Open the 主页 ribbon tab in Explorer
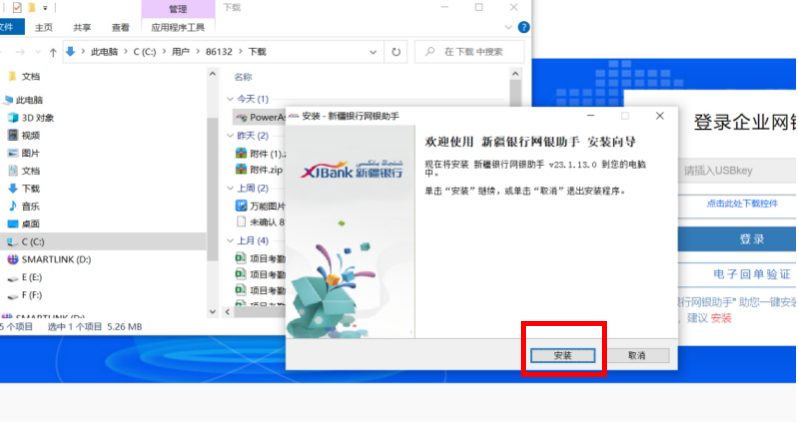This screenshot has width=798, height=424. pyautogui.click(x=43, y=27)
